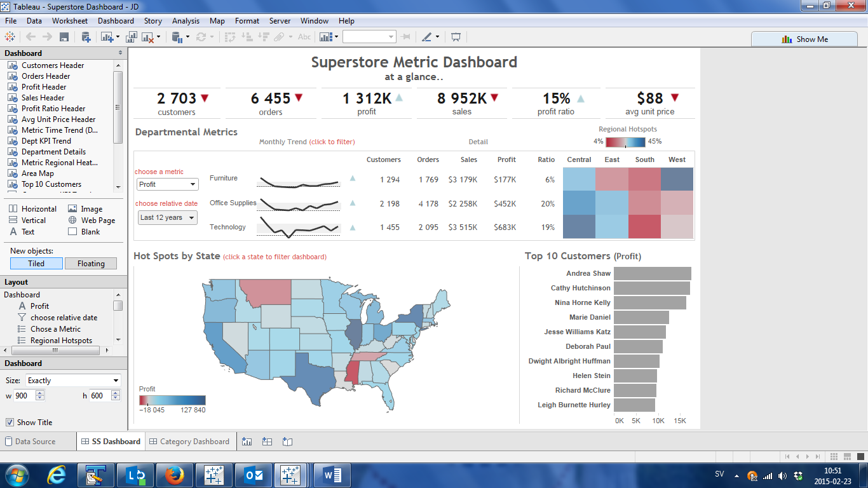Select choose relative date in Layout tree

(x=64, y=318)
